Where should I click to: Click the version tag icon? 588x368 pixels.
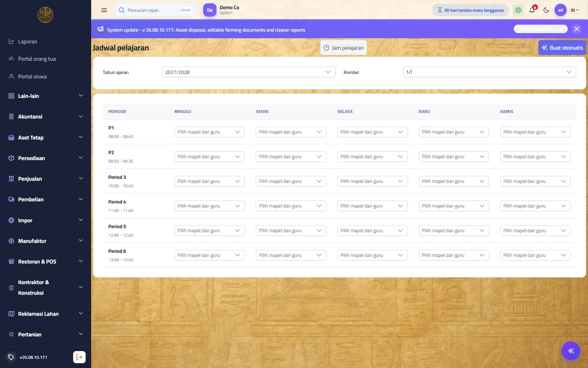[11, 357]
